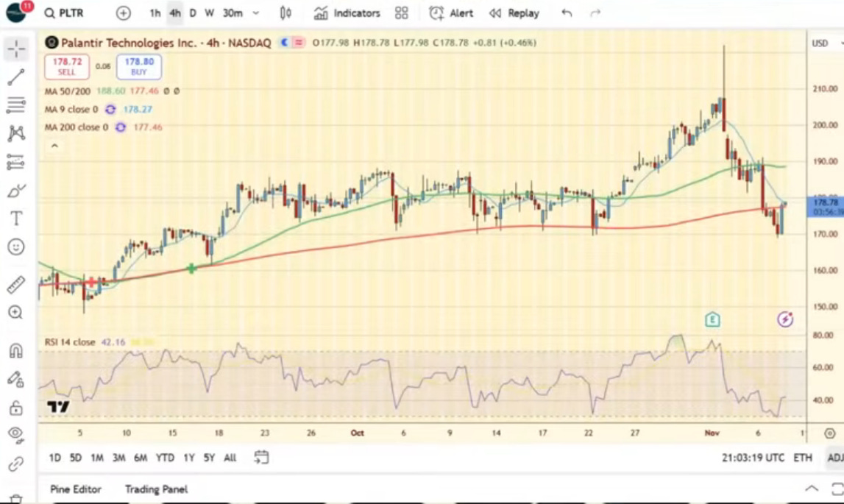Set date range to 5D
844x504 pixels.
(76, 458)
